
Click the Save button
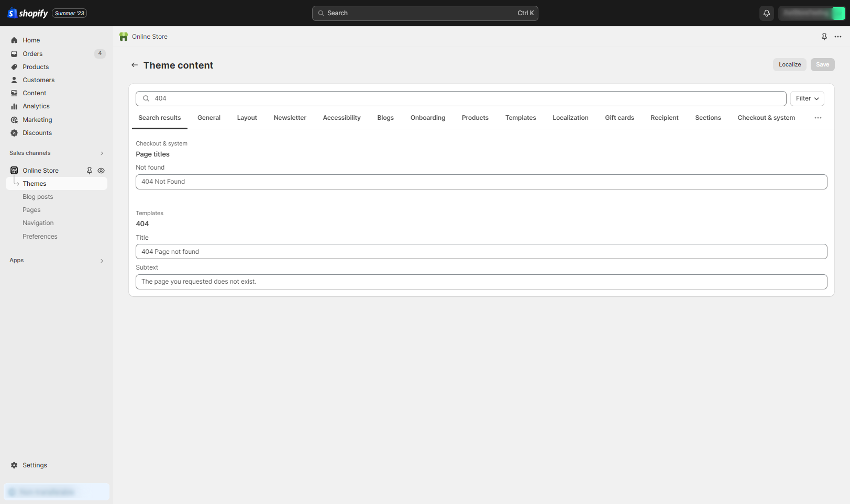[x=822, y=64]
